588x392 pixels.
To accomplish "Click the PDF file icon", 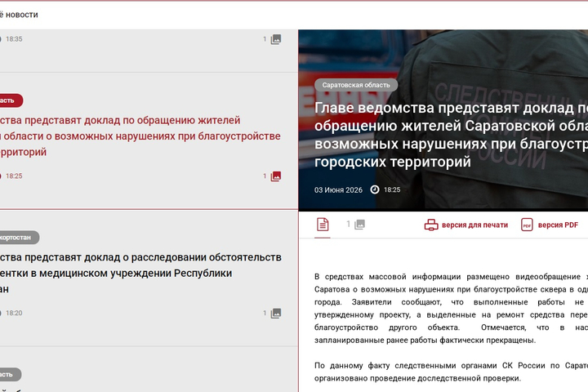I will [527, 225].
